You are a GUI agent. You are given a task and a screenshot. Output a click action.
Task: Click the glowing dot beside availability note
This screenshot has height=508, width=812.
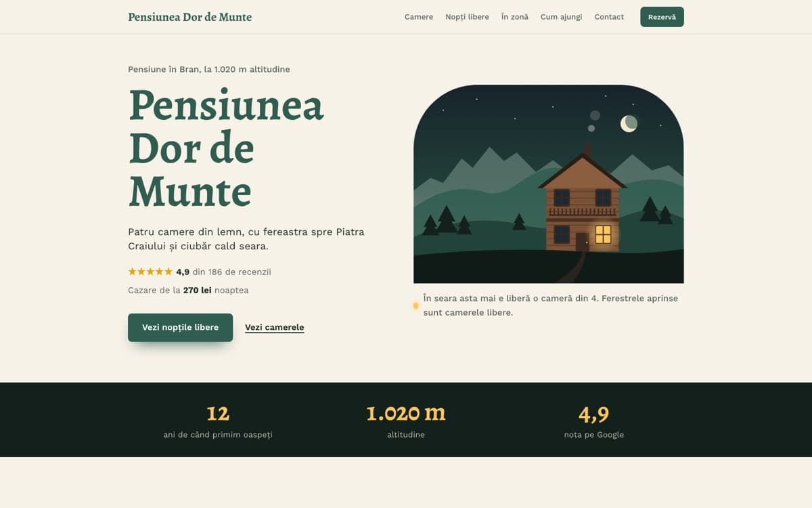click(415, 305)
